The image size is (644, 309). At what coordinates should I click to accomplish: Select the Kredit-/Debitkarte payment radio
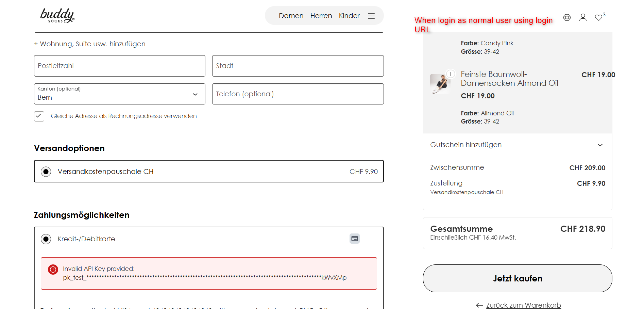[x=46, y=239]
